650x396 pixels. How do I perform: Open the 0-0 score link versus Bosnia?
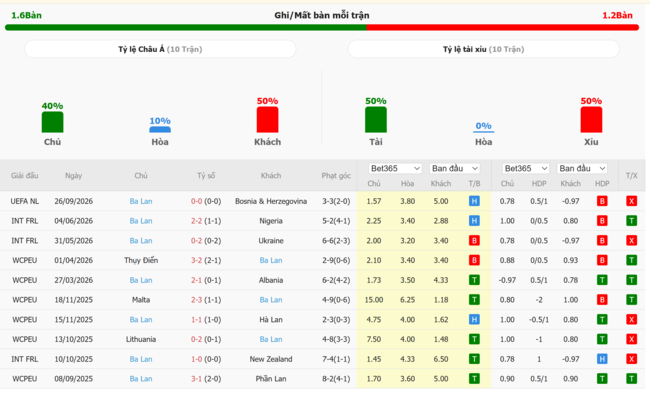point(196,201)
